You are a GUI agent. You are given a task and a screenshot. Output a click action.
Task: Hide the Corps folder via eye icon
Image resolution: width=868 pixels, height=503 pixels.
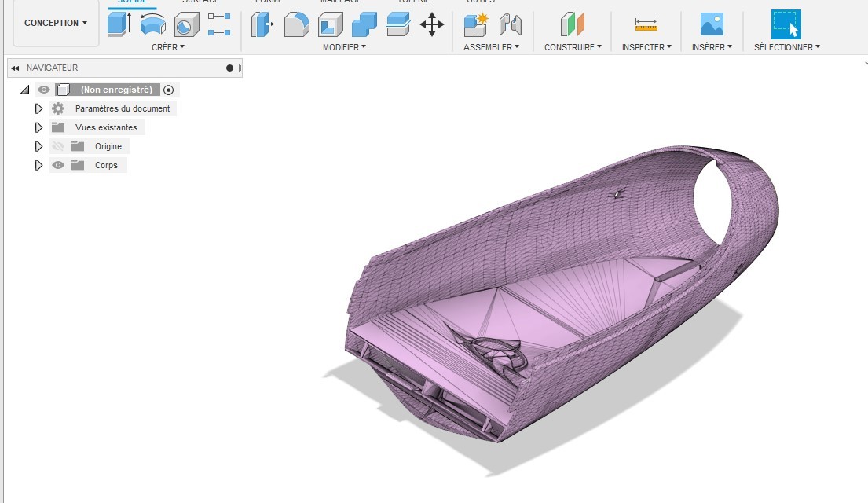(57, 165)
